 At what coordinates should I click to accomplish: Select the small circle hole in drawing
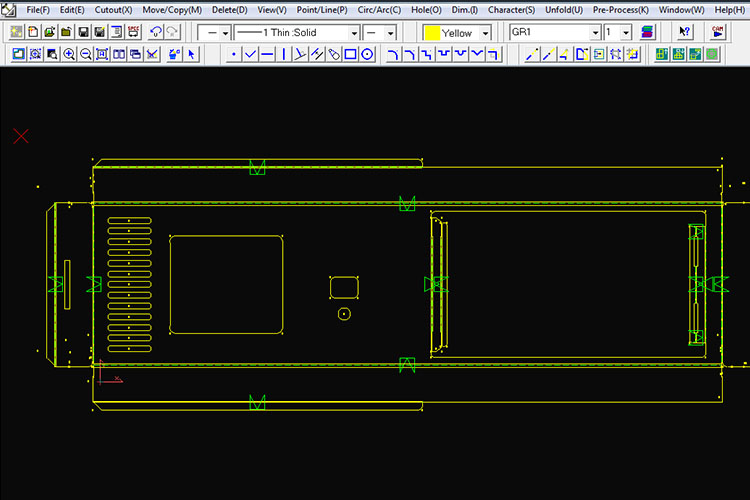[344, 314]
